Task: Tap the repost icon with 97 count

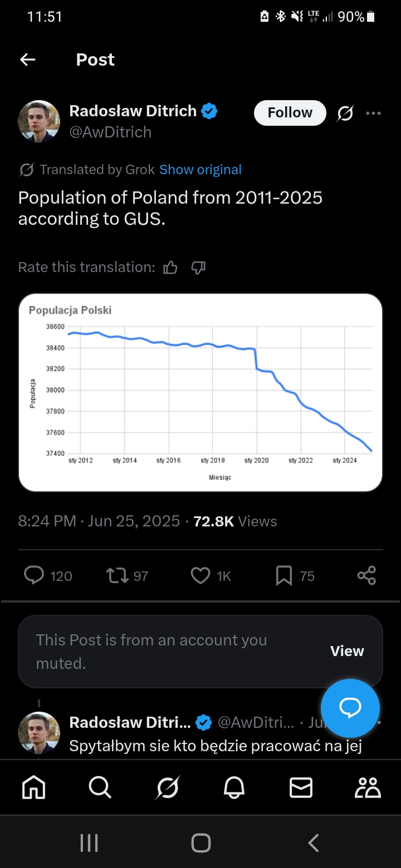Action: pos(117,575)
